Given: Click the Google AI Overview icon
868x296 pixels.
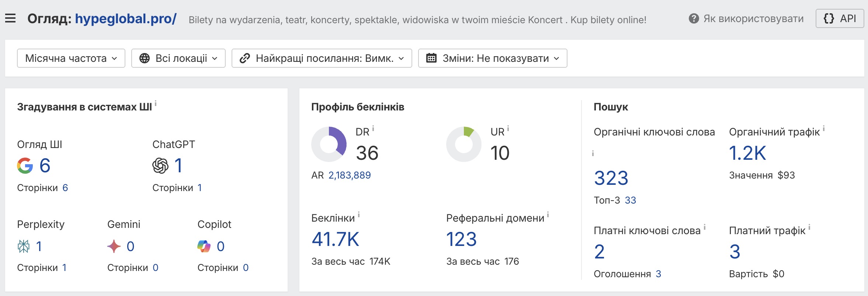Looking at the screenshot, I should (25, 166).
